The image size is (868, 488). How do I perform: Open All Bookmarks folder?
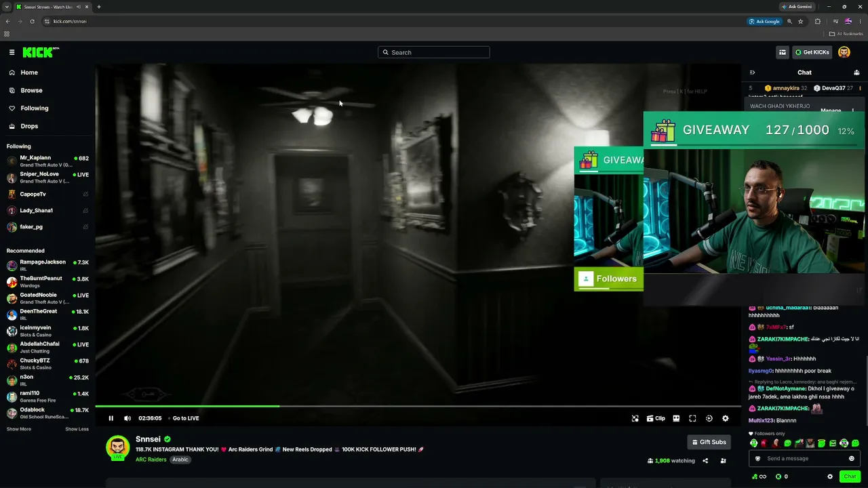click(x=846, y=34)
